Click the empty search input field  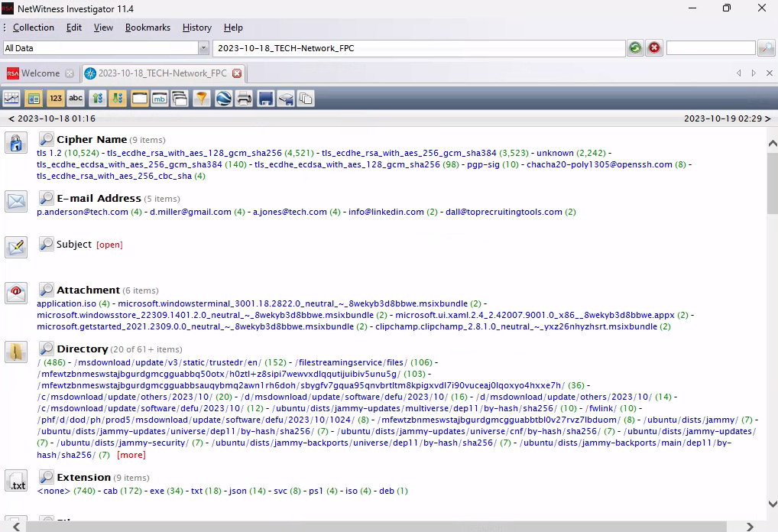coord(711,48)
